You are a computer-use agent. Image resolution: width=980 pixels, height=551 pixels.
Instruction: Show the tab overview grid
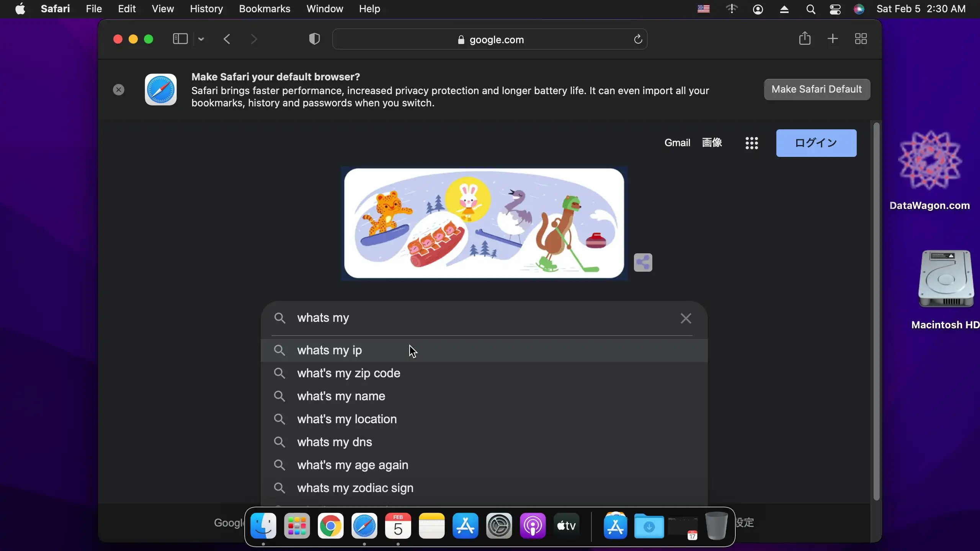coord(861,39)
